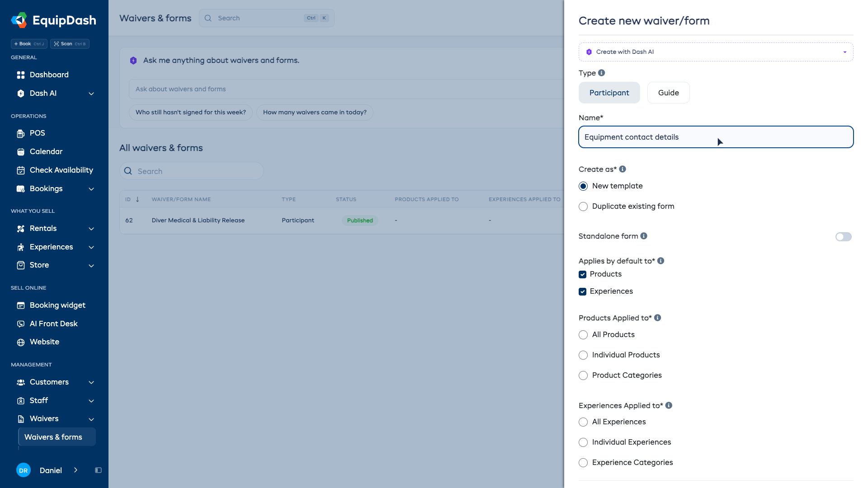The image size is (868, 488).
Task: Choose the Participant type tab
Action: pyautogui.click(x=609, y=93)
